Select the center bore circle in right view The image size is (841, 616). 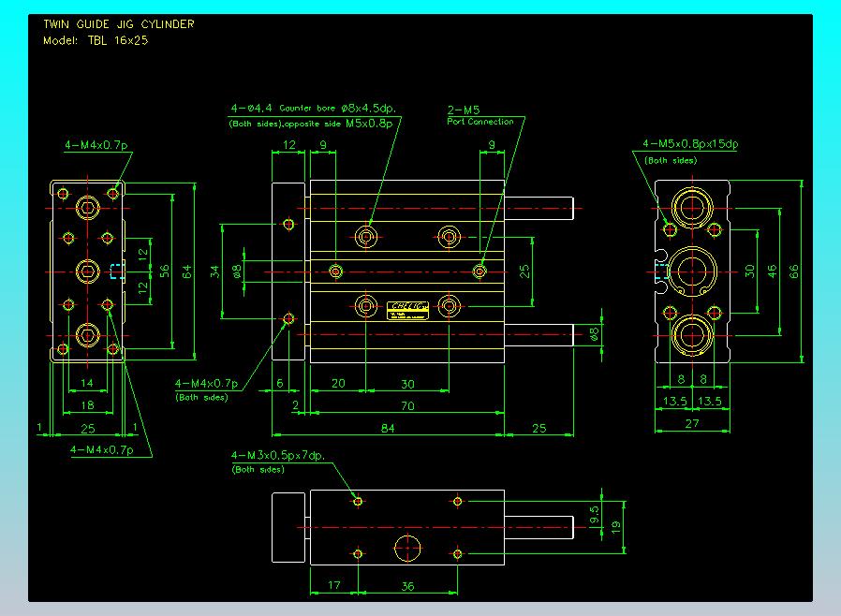(693, 271)
